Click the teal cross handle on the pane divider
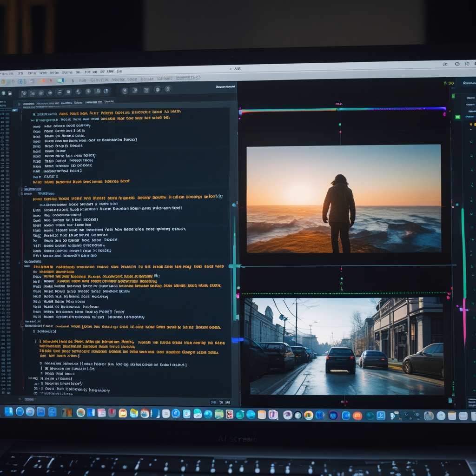Screen dimensions: 476x476 click(x=234, y=266)
